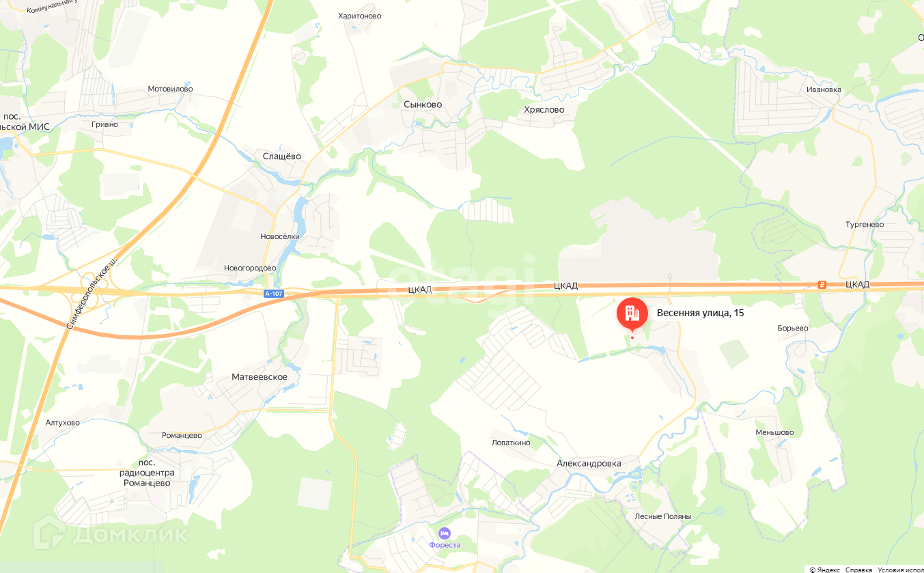Select the Форестa text label
This screenshot has width=924, height=573.
[x=445, y=544]
